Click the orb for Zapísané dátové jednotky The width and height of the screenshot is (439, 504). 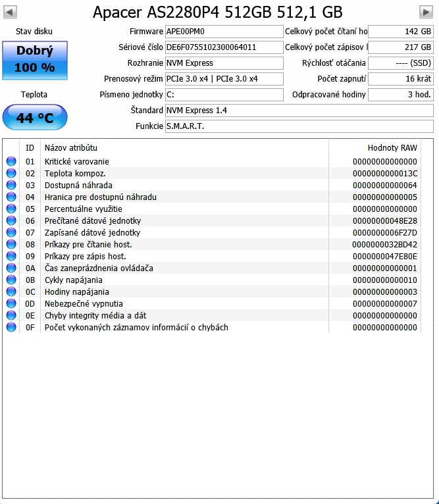(11, 232)
